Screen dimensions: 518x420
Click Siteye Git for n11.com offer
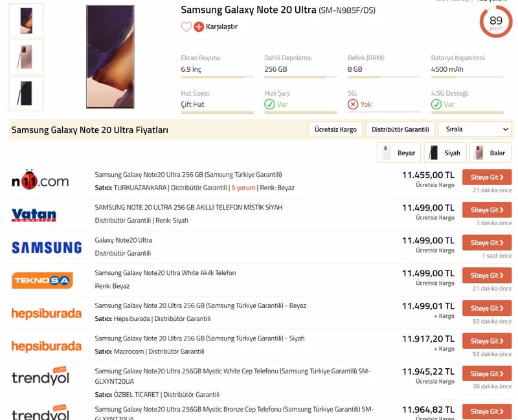(x=487, y=177)
